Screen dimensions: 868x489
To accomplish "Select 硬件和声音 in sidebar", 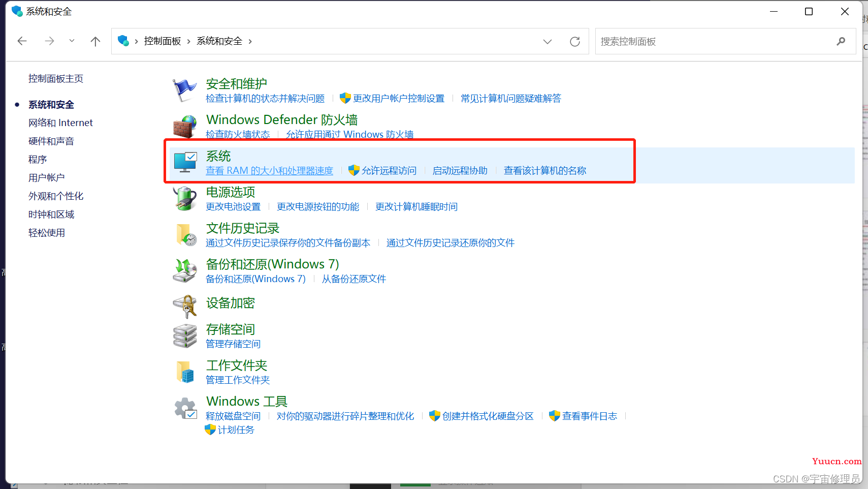I will [x=51, y=141].
